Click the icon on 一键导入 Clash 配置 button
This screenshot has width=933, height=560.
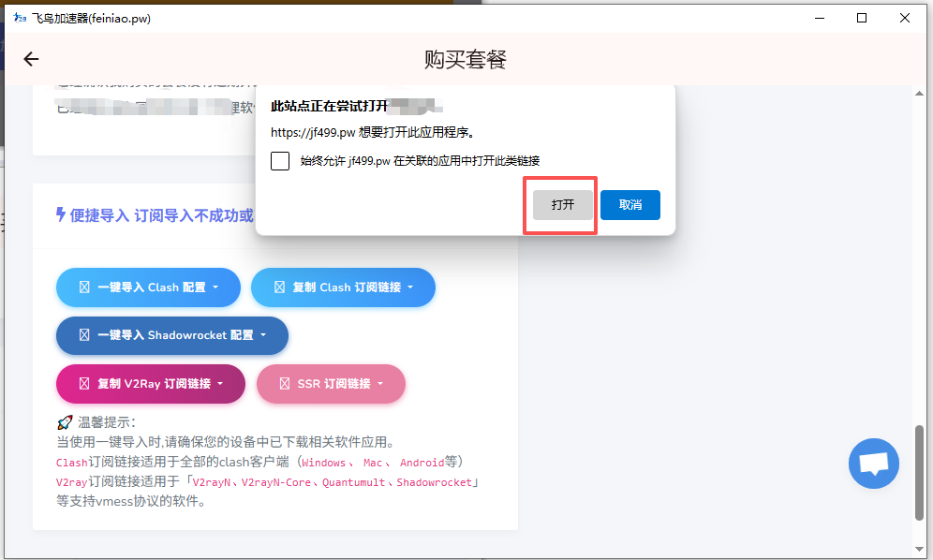coord(84,287)
